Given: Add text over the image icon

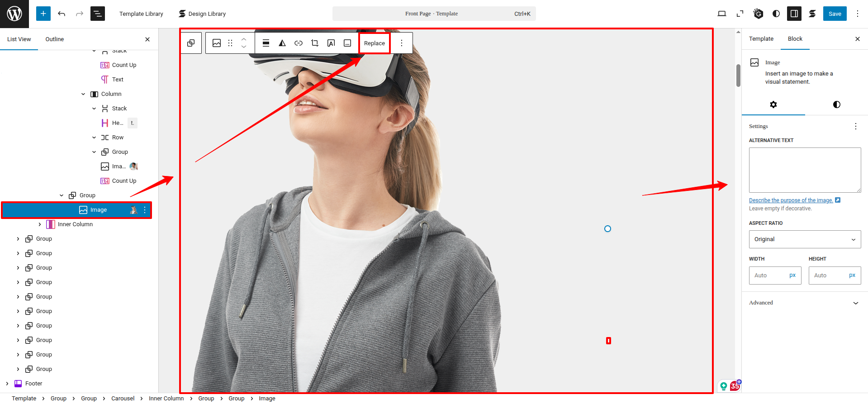Looking at the screenshot, I should [x=331, y=43].
